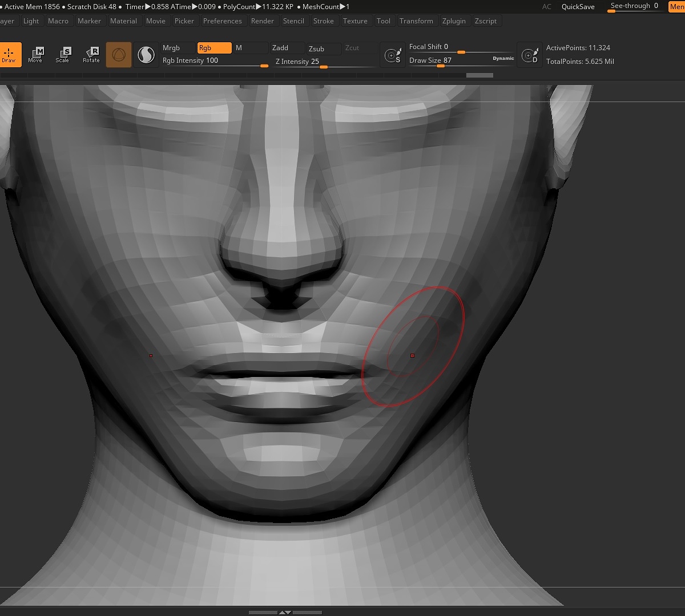The image size is (685, 616).
Task: Open the Transform menu
Action: [416, 21]
